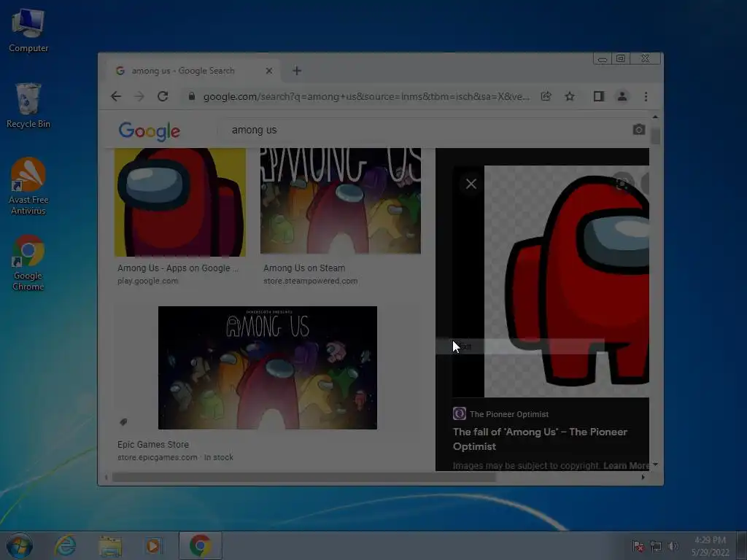The width and height of the screenshot is (747, 560).
Task: Click Among Us - Apps on Google caption
Action: (178, 268)
